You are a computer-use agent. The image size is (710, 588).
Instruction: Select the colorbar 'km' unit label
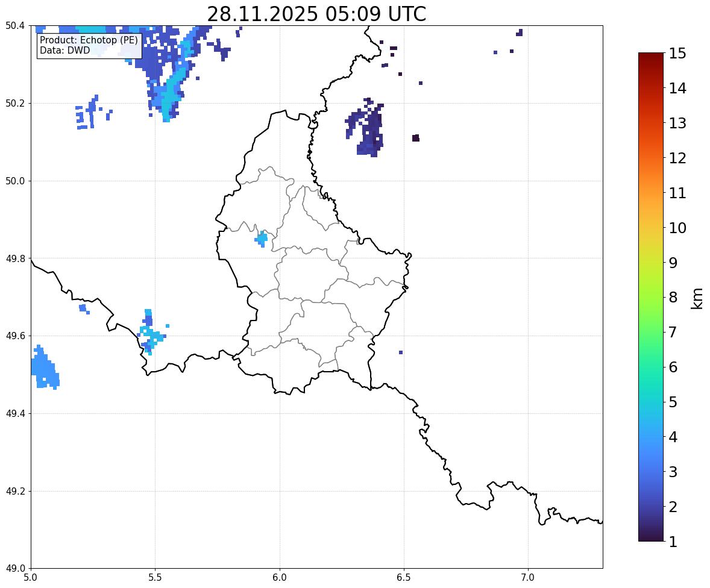697,298
